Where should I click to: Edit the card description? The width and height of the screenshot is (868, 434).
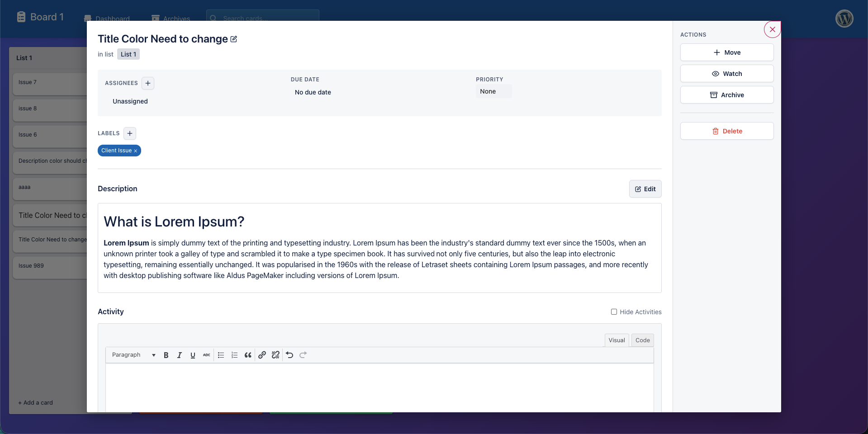click(645, 189)
